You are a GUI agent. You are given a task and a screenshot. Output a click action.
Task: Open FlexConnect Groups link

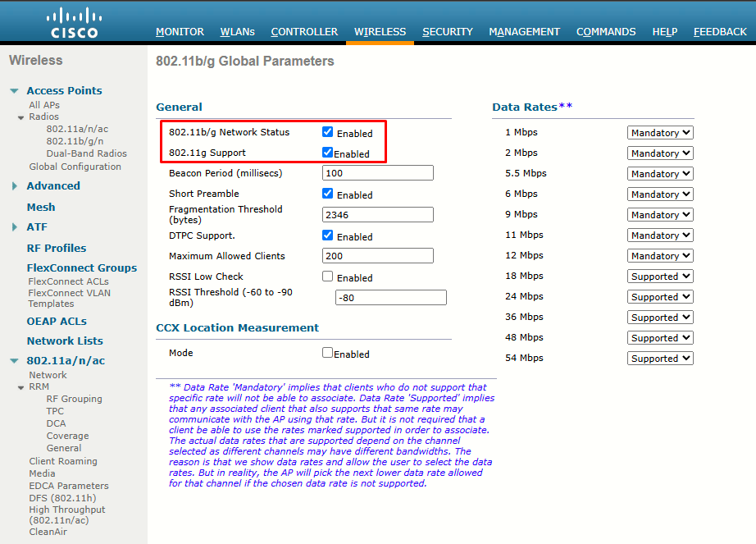click(x=81, y=268)
